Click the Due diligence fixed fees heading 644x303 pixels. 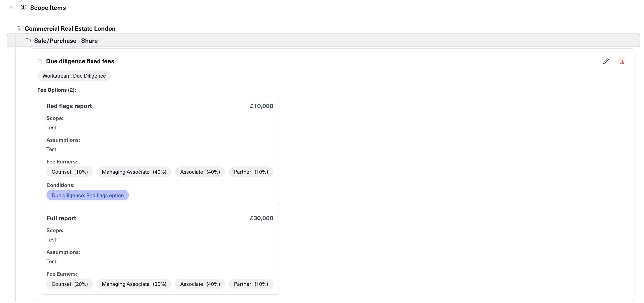80,61
